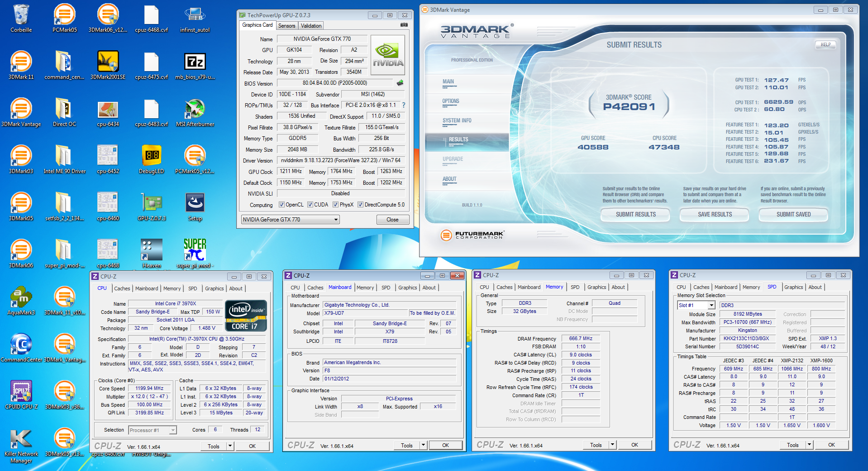Click the Intel Core i7 logo in CPU-Z

(x=246, y=315)
